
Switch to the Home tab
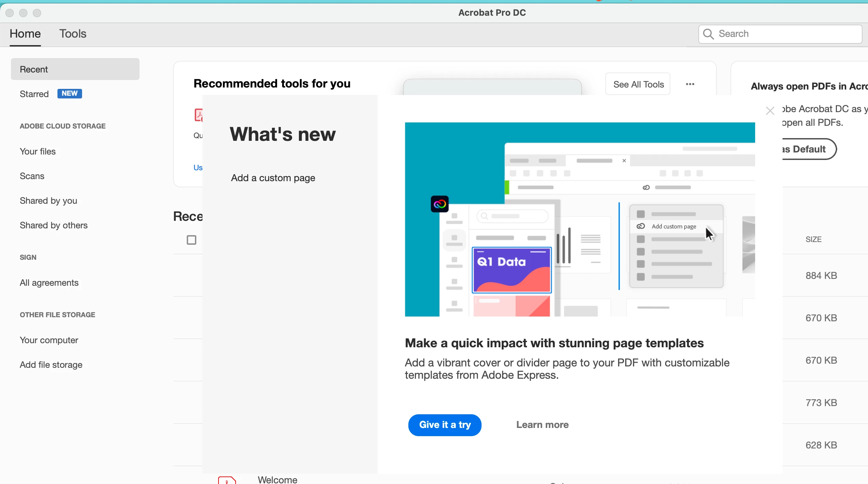tap(25, 34)
